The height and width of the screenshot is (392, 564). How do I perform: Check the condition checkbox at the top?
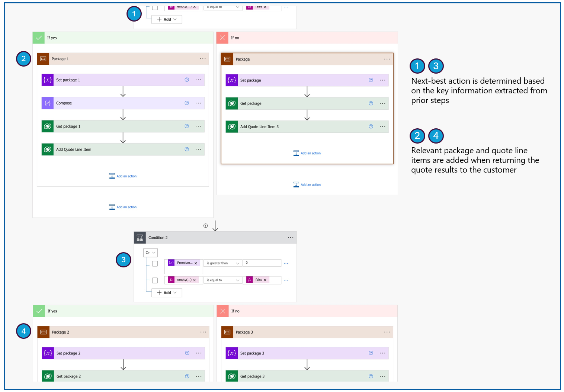click(x=155, y=7)
